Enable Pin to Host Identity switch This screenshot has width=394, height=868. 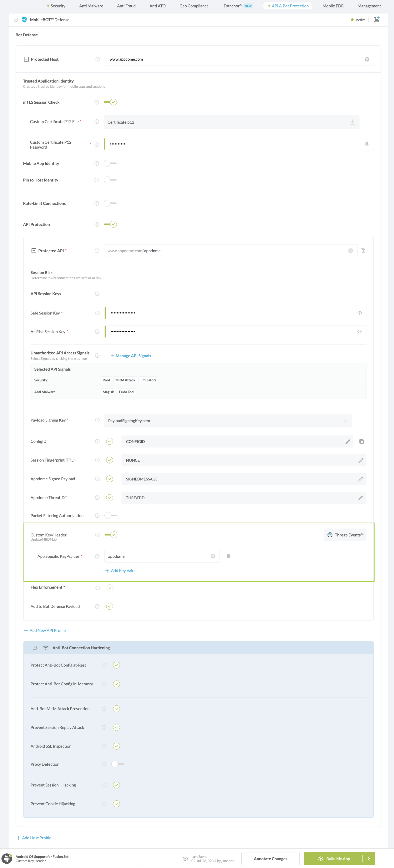[x=110, y=180]
